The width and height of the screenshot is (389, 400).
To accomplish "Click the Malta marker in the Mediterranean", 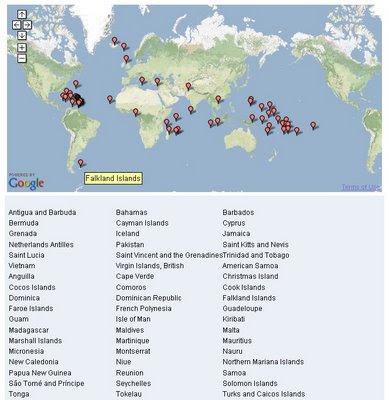I will pyautogui.click(x=142, y=80).
